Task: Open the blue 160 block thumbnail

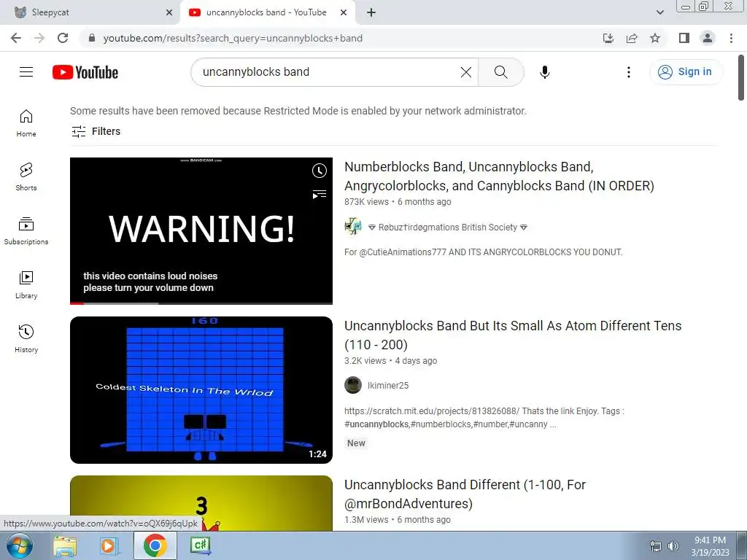Action: (x=201, y=390)
